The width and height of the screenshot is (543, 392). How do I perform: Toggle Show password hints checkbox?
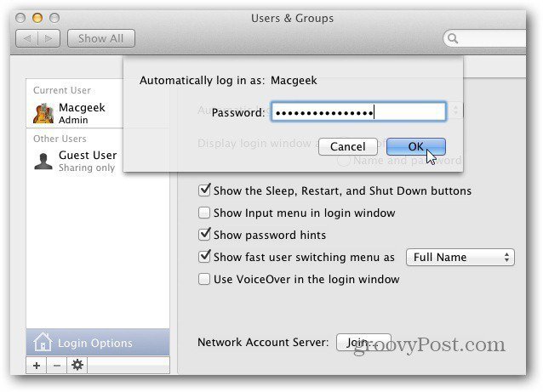coord(204,235)
